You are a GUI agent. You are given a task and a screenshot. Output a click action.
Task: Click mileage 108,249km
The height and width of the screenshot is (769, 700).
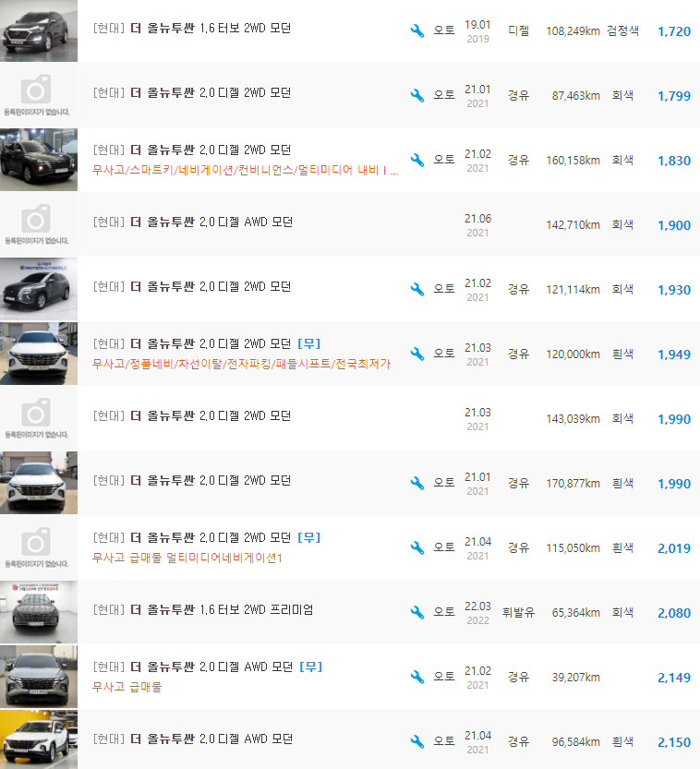[x=573, y=30]
